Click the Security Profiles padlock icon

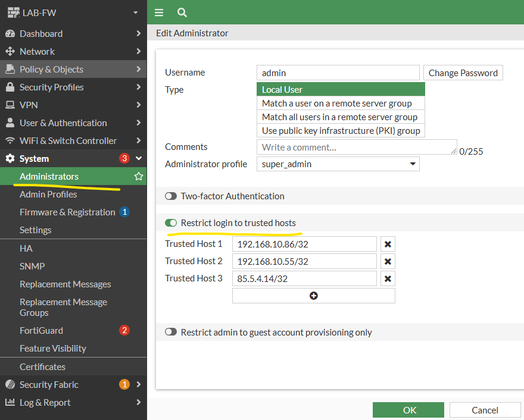10,87
